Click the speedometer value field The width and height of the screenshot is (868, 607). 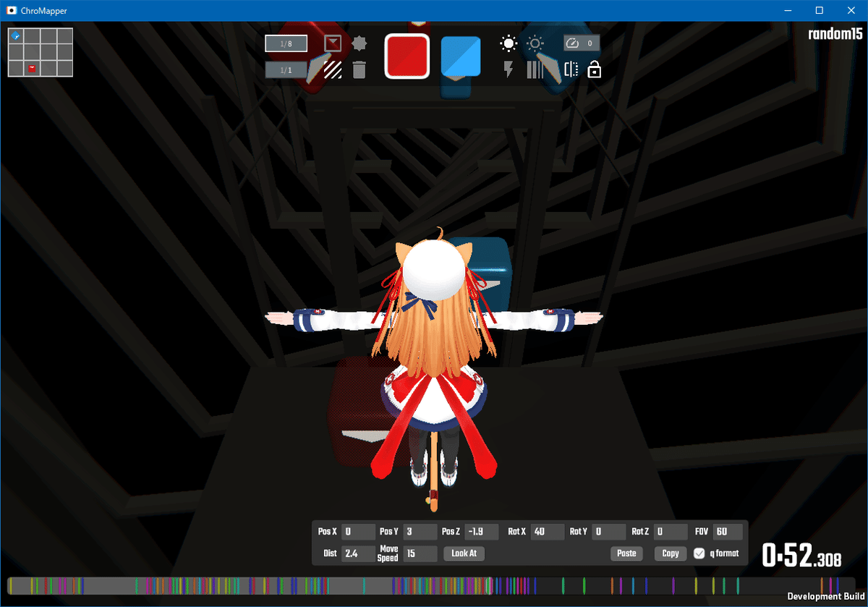click(x=582, y=43)
